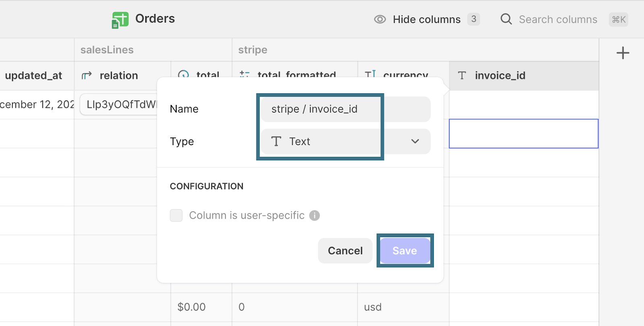Viewport: 644px width, 326px height.
Task: Click the CONFIGURATION section heading
Action: (x=206, y=186)
